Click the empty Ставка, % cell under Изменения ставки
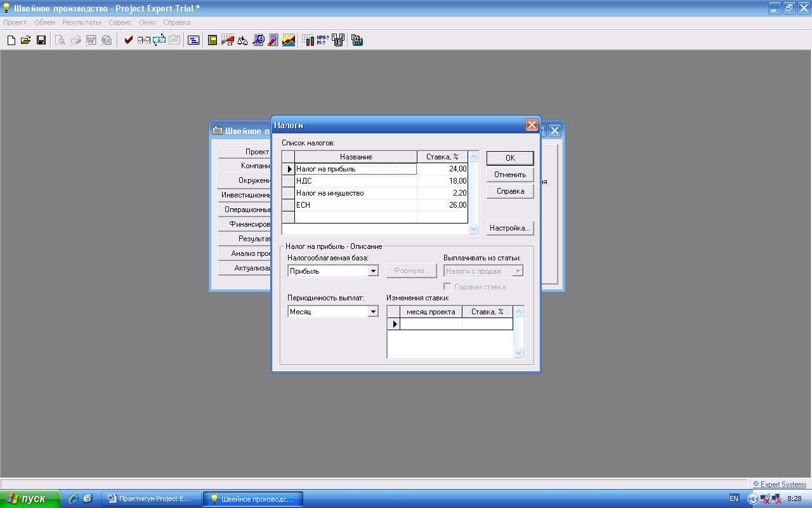Image resolution: width=812 pixels, height=508 pixels. tap(487, 324)
